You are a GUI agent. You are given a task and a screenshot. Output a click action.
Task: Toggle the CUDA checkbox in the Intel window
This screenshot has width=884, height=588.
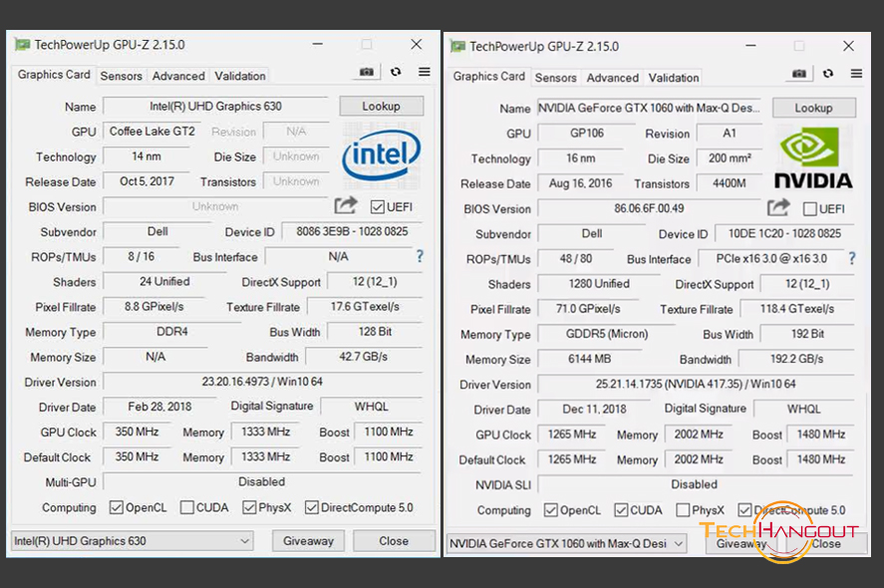point(187,507)
